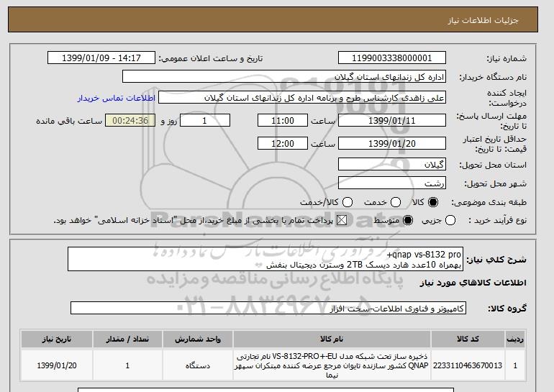Viewport: 554px width, 392px height.
Task: Click the ردیف column header
Action: [x=515, y=339]
